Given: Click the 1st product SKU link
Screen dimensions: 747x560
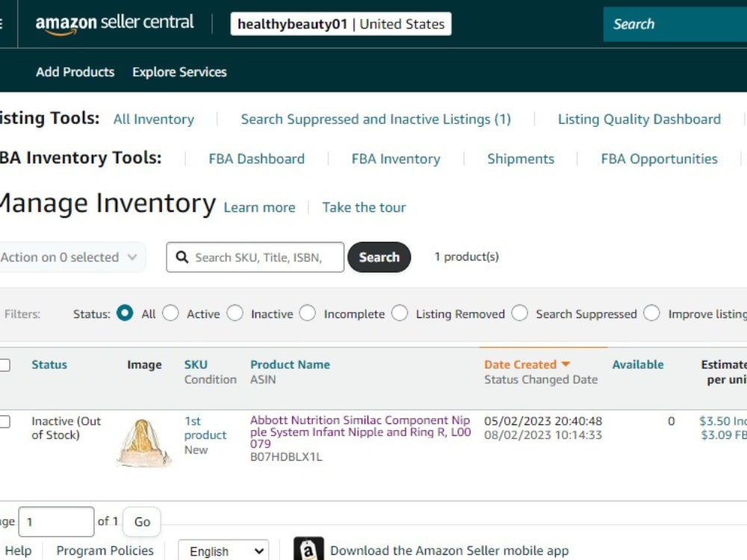Looking at the screenshot, I should (205, 428).
